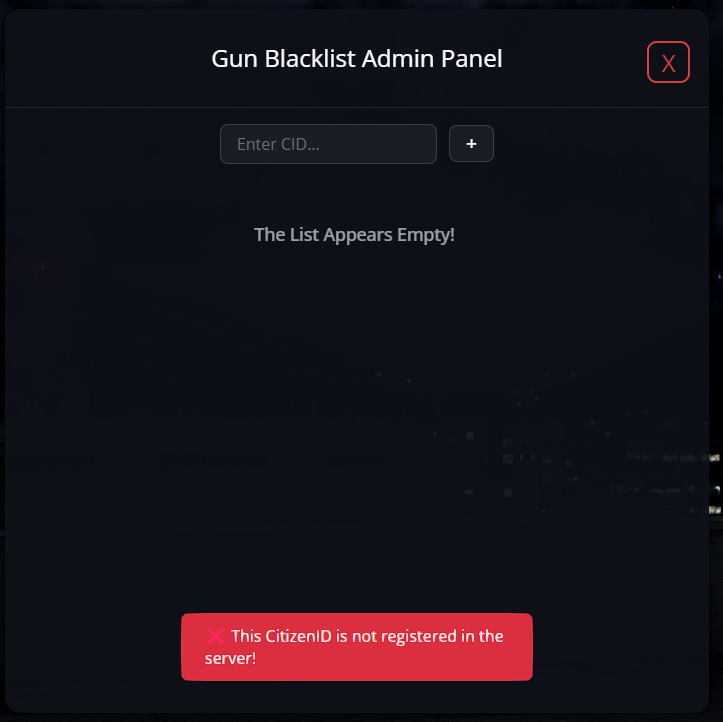723x722 pixels.
Task: Click the word 'Panel' in the title
Action: click(x=471, y=59)
